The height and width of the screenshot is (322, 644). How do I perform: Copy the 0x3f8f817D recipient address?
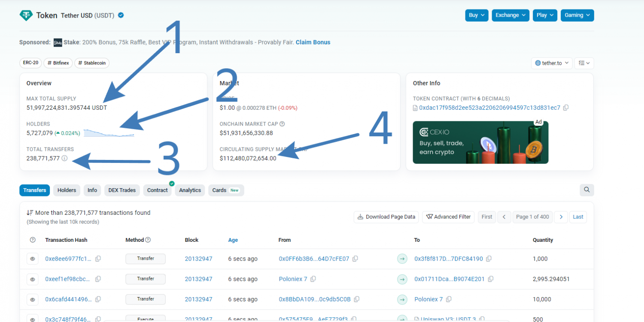pos(489,259)
